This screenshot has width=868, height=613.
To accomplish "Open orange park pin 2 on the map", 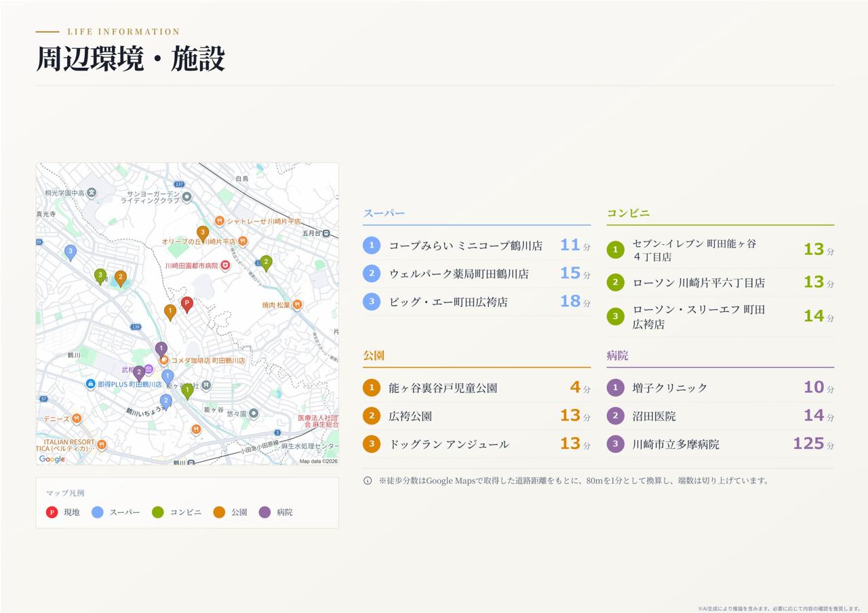I will point(121,278).
